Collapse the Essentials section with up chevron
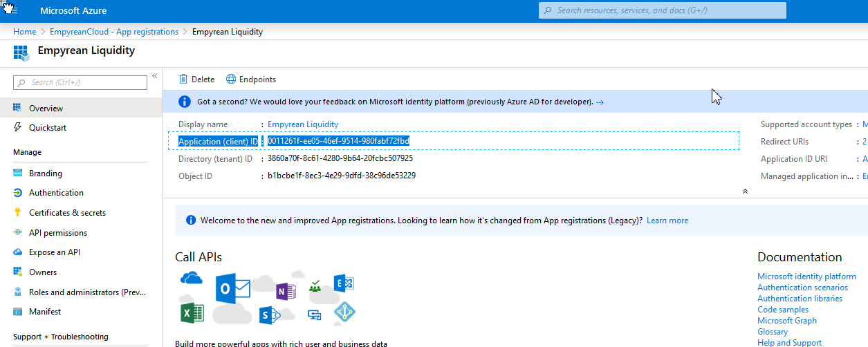The width and height of the screenshot is (868, 347). click(x=745, y=191)
